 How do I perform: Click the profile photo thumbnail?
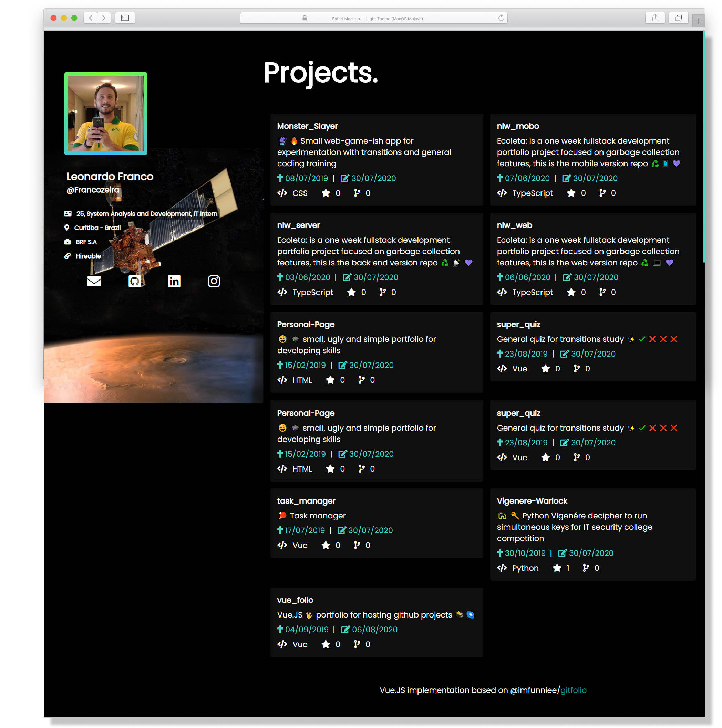pos(105,114)
